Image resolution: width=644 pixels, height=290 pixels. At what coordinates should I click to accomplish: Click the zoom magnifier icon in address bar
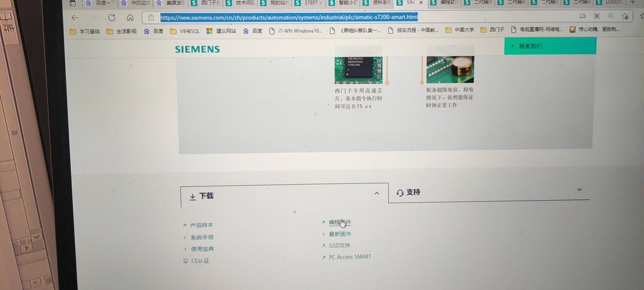(x=610, y=16)
